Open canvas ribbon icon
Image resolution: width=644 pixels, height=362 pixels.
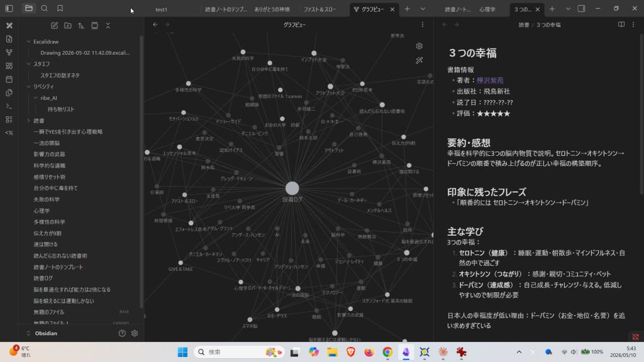9,65
